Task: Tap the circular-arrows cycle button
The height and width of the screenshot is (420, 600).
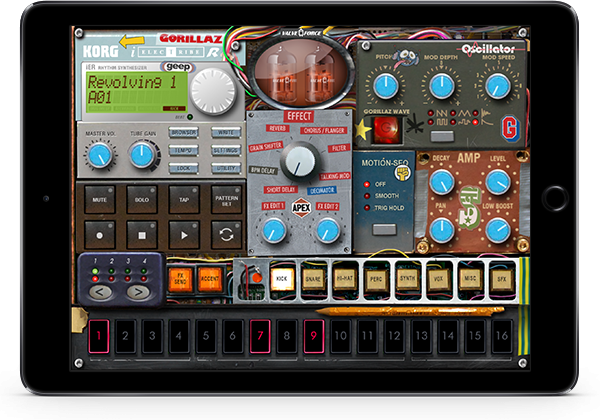Action: 226,235
